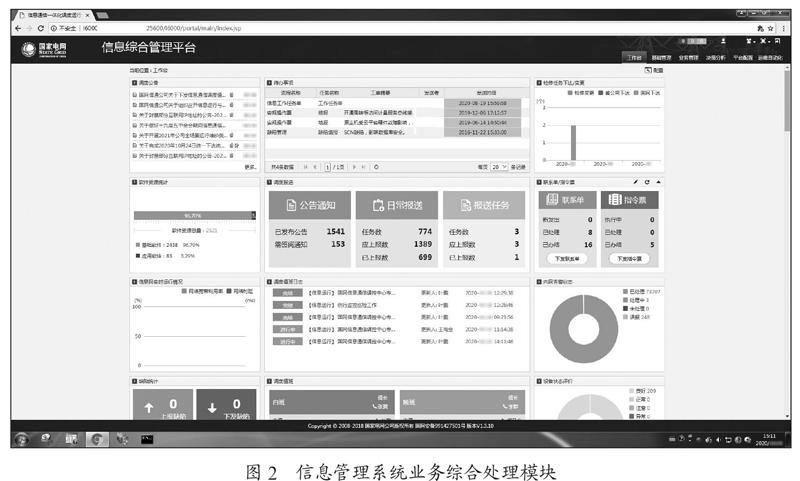The image size is (800, 481).
Task: Click the software resource 96.70% progress bar
Action: click(194, 216)
